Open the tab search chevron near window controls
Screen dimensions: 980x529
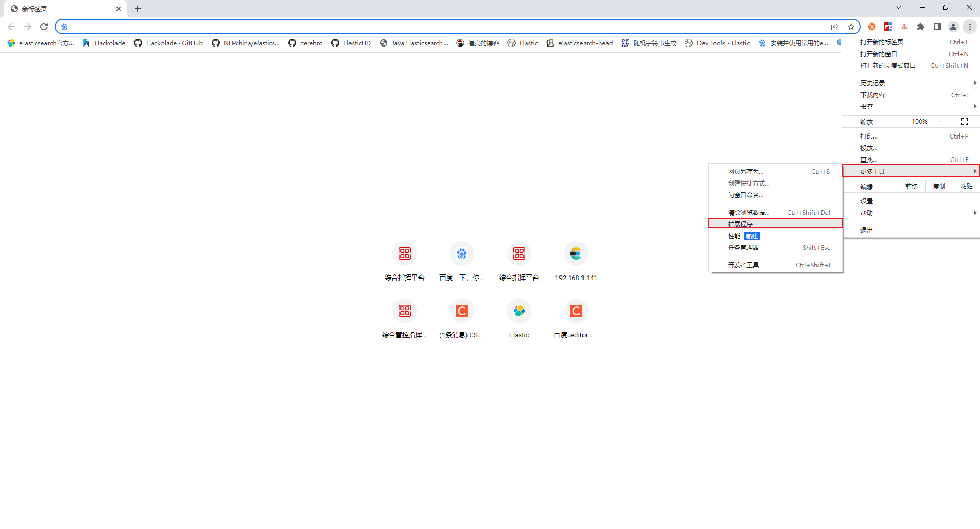point(898,7)
